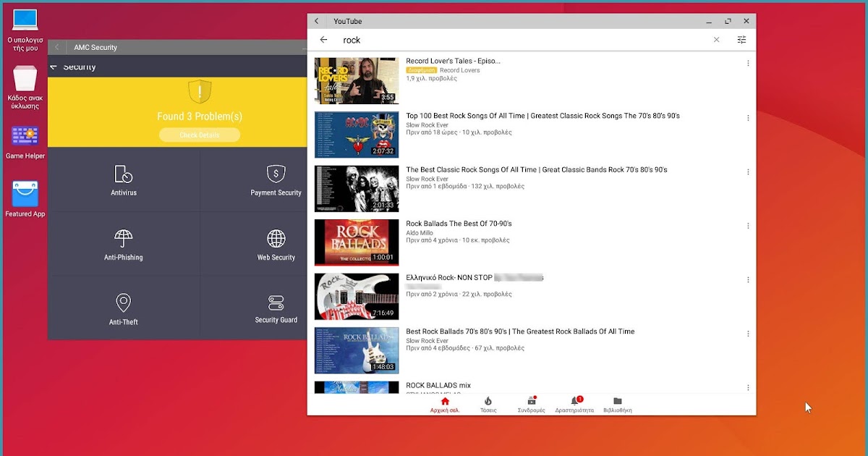Viewport: 868px width, 456px height.
Task: Click 'Record Lovers' channel name
Action: (x=460, y=71)
